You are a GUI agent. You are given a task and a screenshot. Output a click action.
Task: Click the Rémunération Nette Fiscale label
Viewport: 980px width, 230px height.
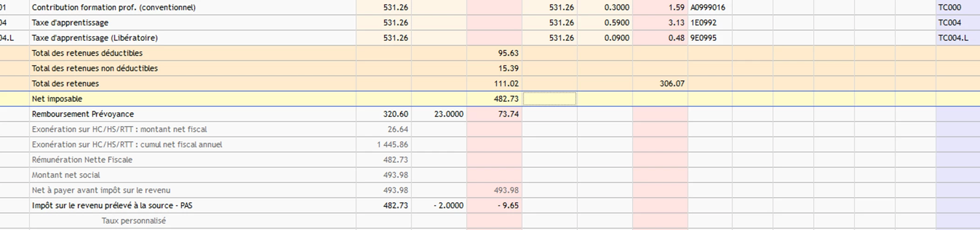coord(82,160)
